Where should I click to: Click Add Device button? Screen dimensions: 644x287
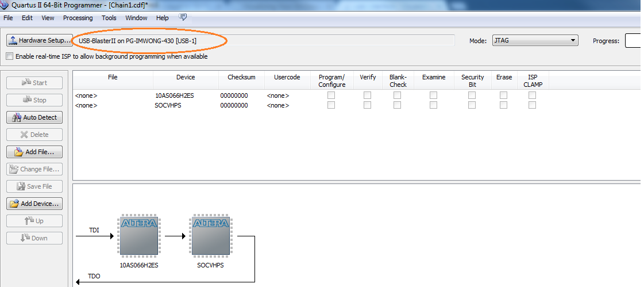click(x=34, y=204)
